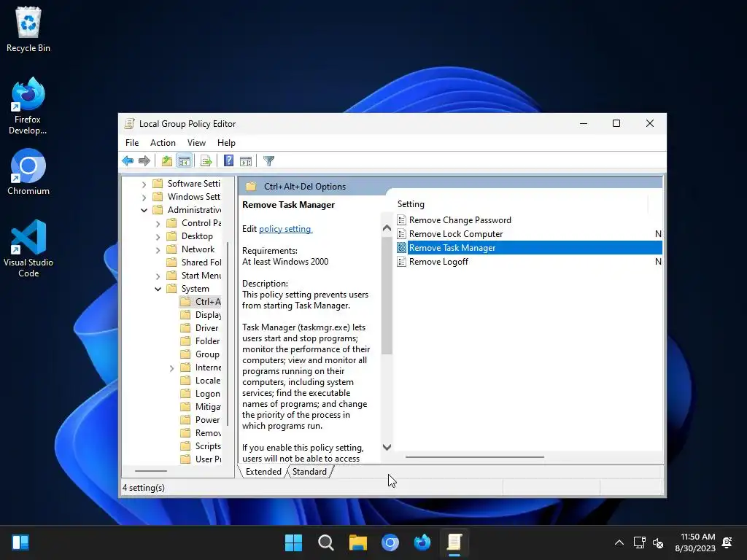Open Firefox Developer from the taskbar

(x=422, y=542)
